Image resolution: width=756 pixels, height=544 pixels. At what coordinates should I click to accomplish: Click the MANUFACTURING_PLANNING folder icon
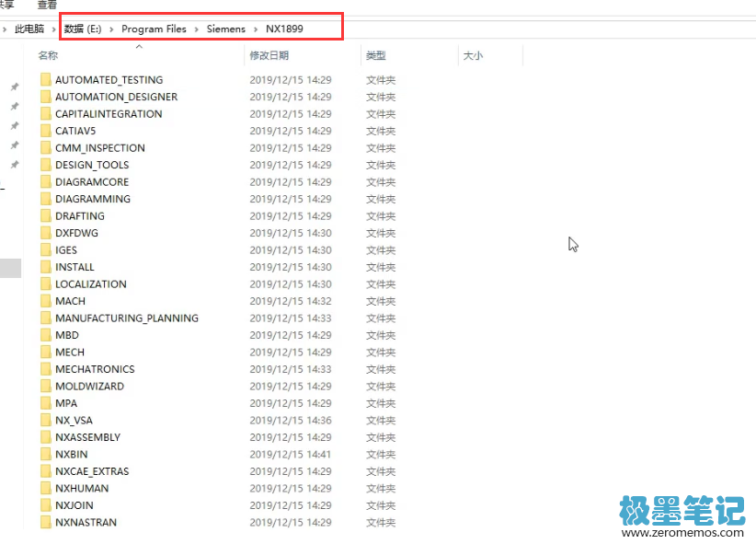(46, 318)
